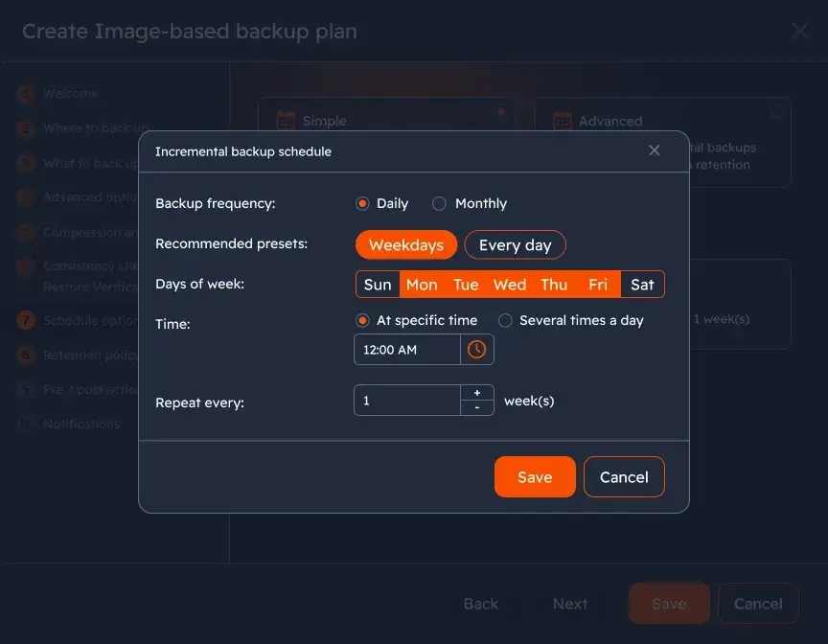Click the calendar icon on the Advanced card
The height and width of the screenshot is (644, 828).
[561, 120]
